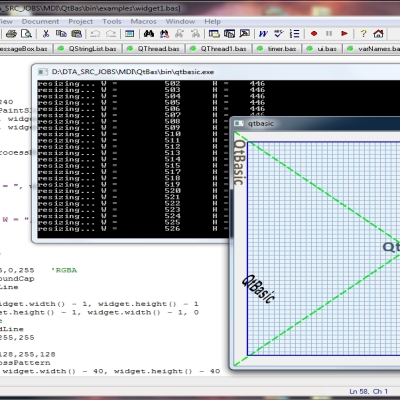Screen dimensions: 400x400
Task: Open the Window menu
Action: [180, 21]
